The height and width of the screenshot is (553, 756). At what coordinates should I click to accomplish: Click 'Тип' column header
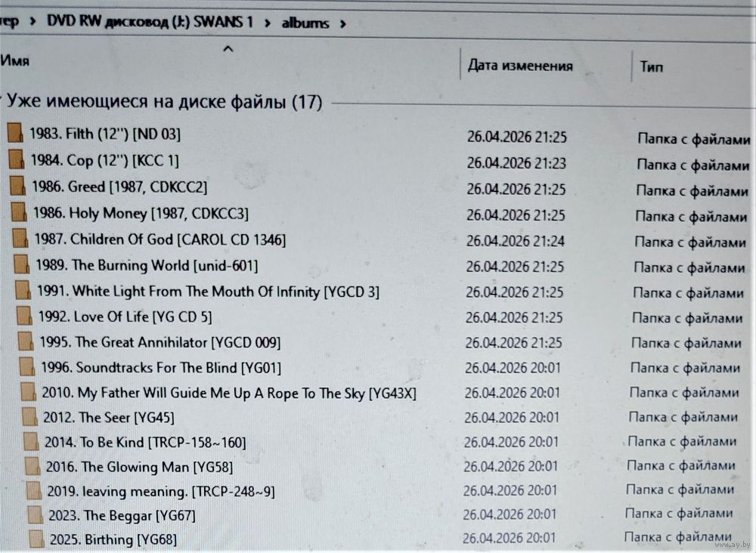pyautogui.click(x=651, y=67)
